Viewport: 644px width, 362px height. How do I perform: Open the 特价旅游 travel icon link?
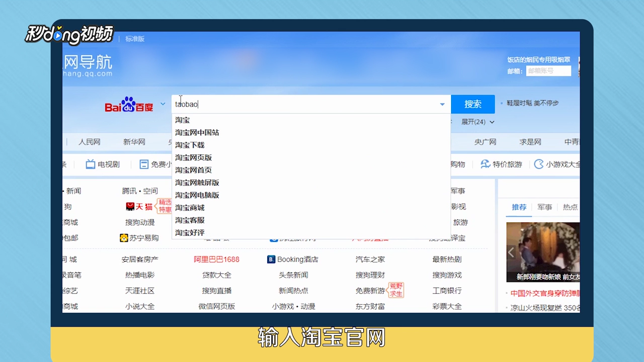click(x=501, y=164)
